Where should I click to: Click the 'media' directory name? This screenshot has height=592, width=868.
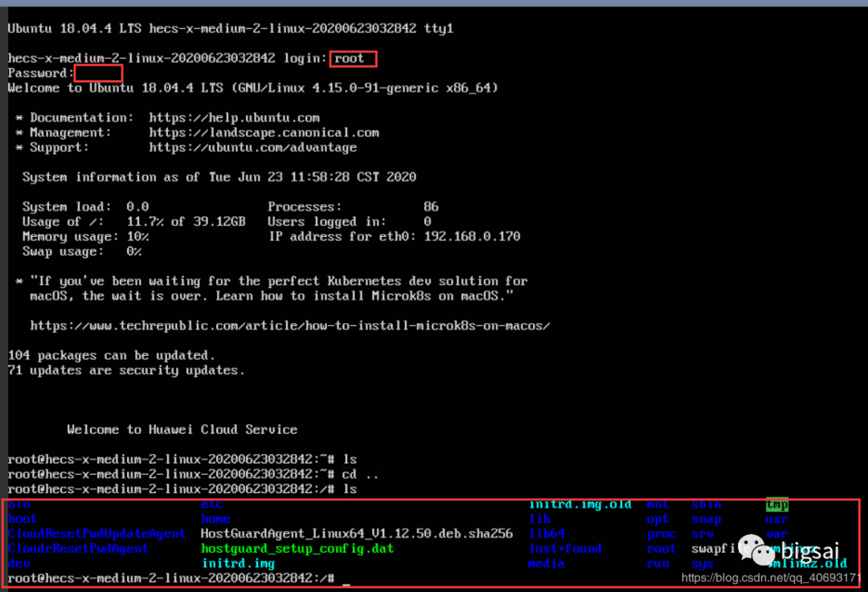point(547,564)
